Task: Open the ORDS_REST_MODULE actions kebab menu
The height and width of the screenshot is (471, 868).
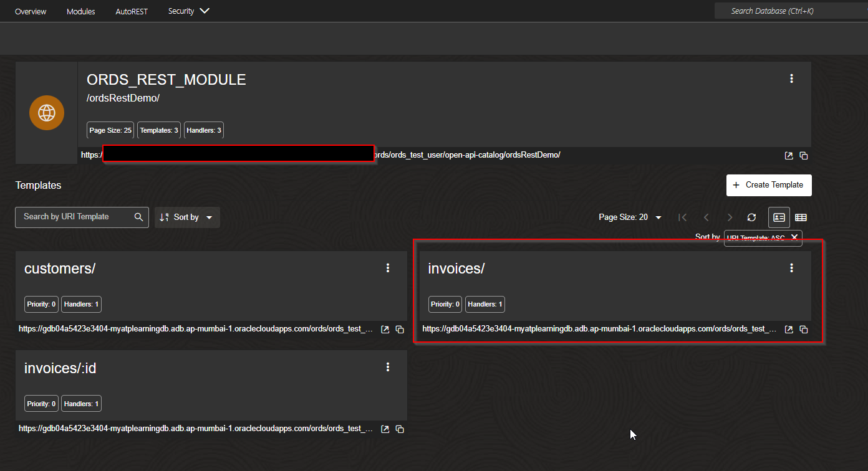Action: pyautogui.click(x=791, y=78)
